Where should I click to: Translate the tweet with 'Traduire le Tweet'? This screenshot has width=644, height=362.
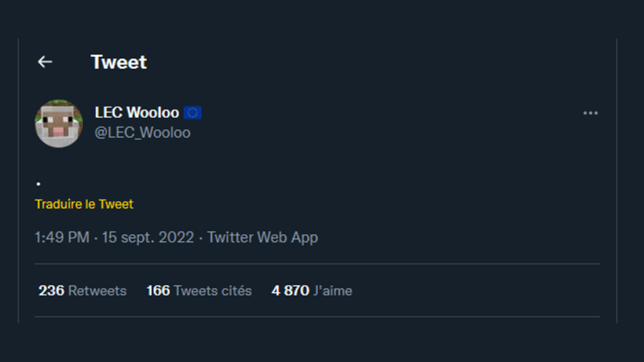coord(84,204)
